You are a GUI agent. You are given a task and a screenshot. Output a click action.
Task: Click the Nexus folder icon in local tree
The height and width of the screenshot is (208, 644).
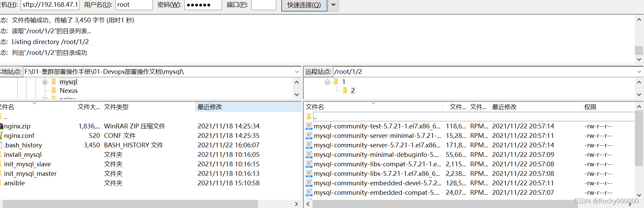click(x=54, y=90)
